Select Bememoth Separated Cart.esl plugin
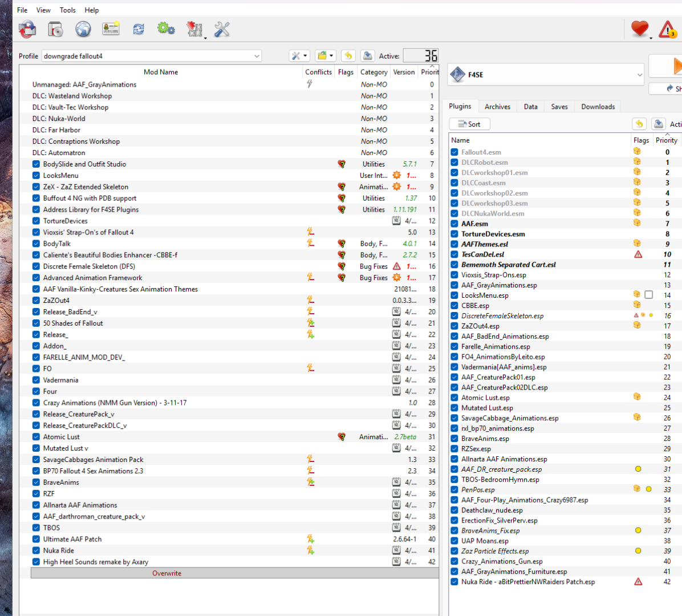Screen dimensions: 682x616 click(508, 265)
